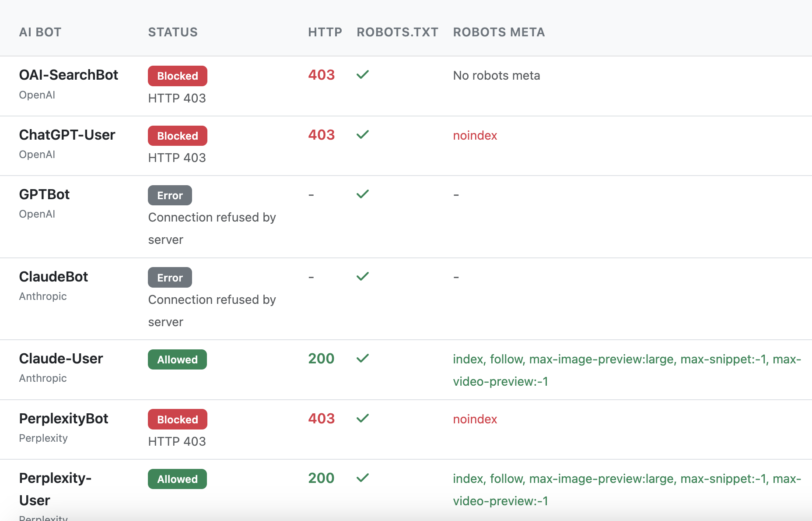The width and height of the screenshot is (812, 521).
Task: Select the ClaudeBot bot name
Action: tap(53, 277)
